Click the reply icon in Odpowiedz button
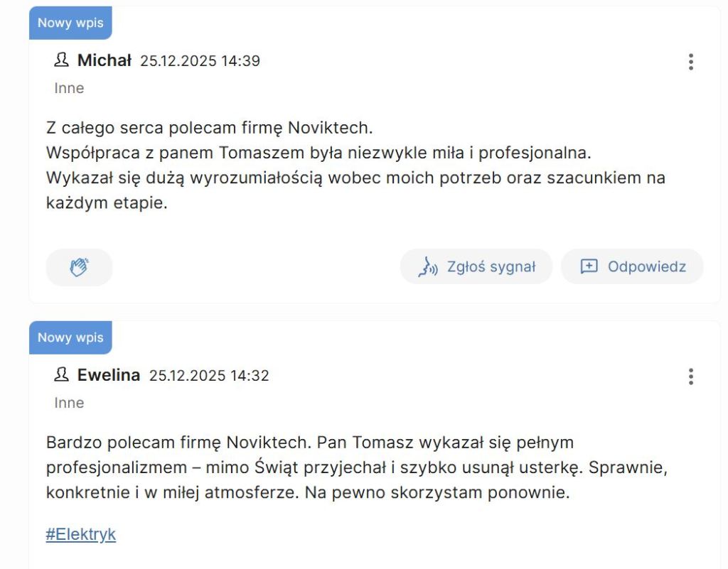The height and width of the screenshot is (569, 728). (x=589, y=267)
